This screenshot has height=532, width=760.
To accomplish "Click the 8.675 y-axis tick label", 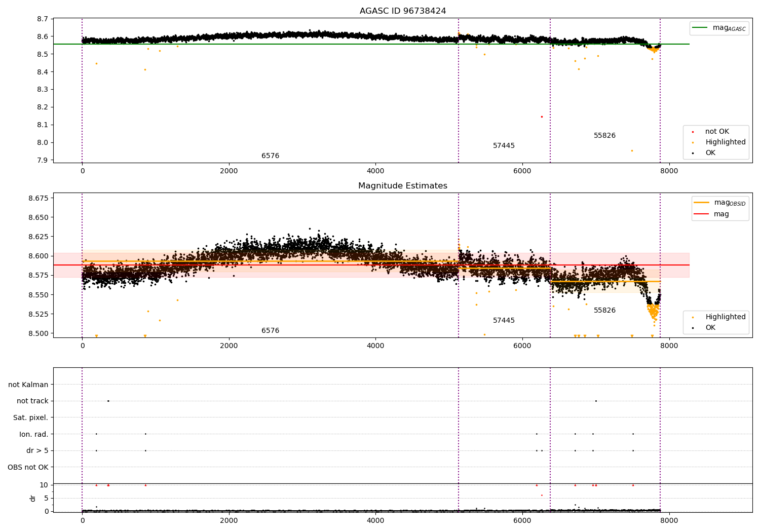I will pos(39,198).
